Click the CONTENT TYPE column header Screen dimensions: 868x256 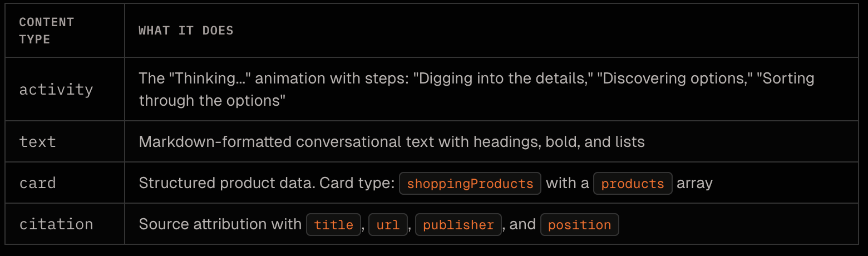[x=46, y=31]
